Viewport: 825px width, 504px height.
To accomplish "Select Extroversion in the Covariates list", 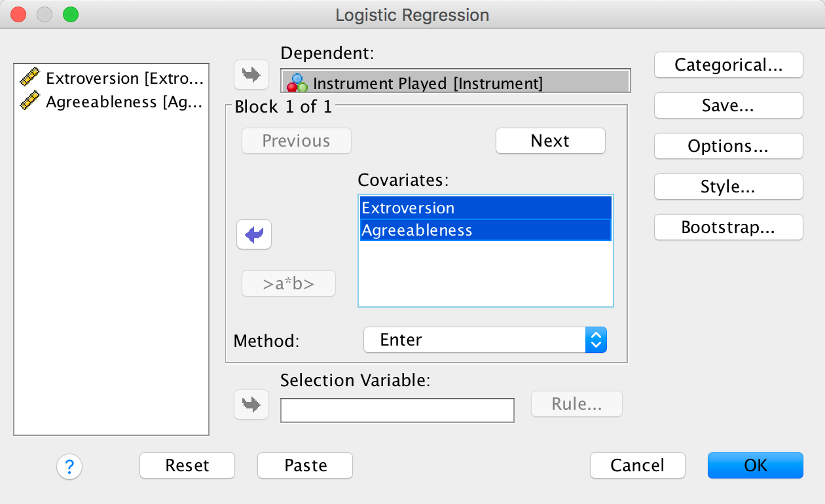I will pos(485,208).
